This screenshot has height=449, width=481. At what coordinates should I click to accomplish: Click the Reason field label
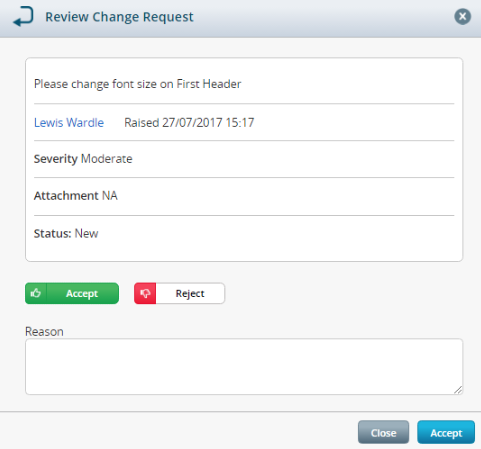44,332
